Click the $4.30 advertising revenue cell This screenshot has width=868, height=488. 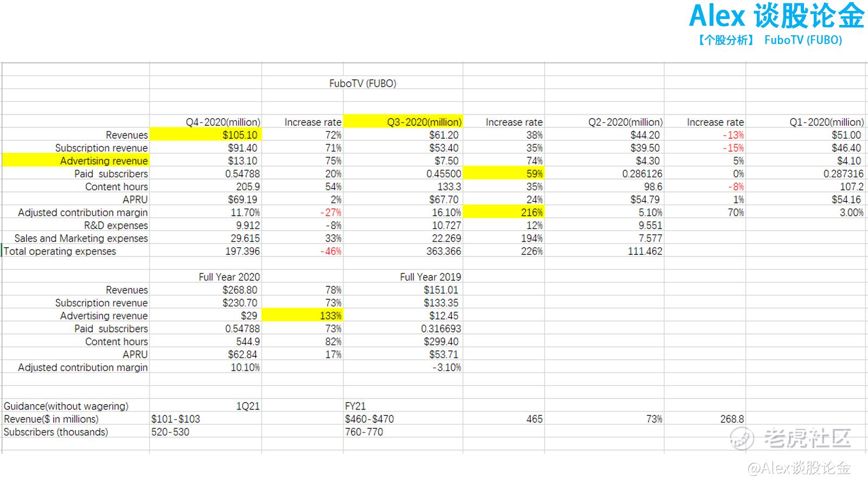tap(604, 161)
